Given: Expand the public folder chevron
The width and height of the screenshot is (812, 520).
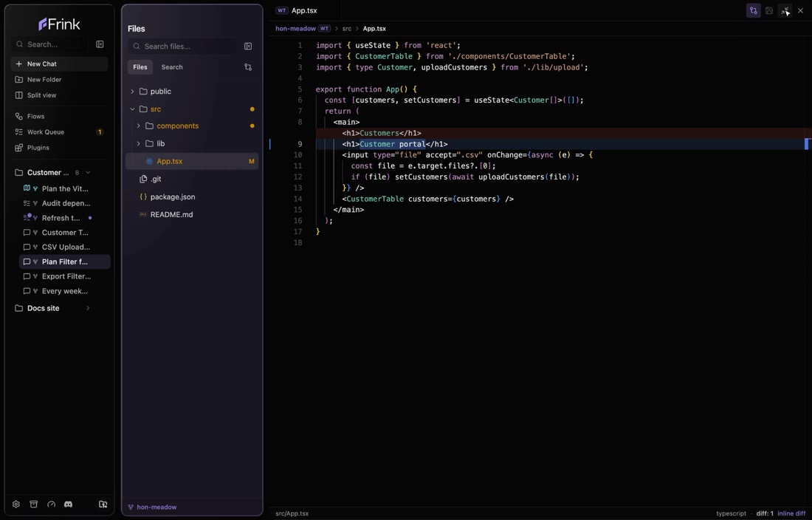Looking at the screenshot, I should 133,92.
